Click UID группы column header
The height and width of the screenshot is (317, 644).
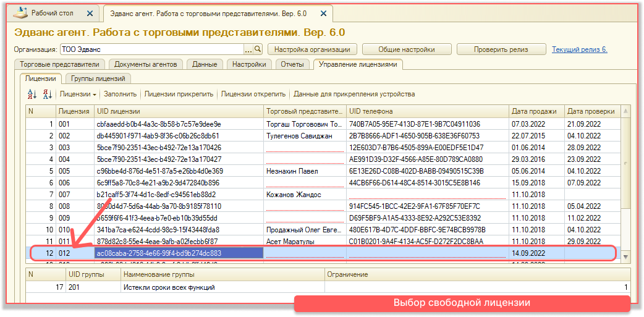(x=93, y=274)
